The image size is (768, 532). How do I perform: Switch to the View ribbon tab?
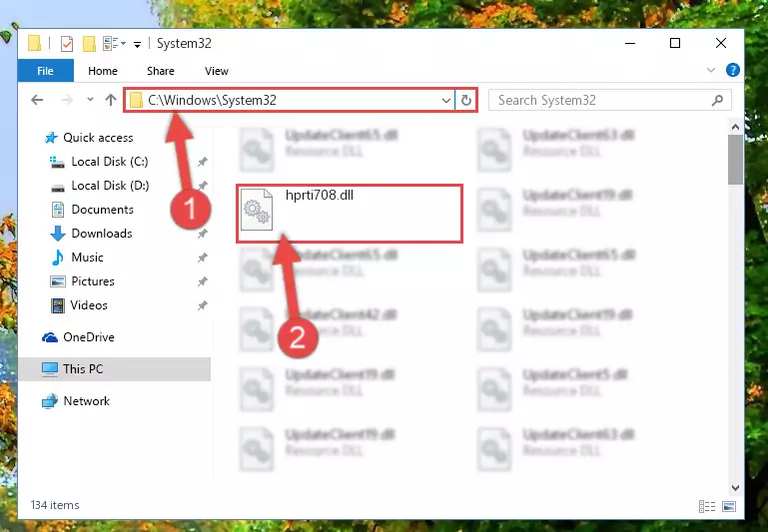217,71
